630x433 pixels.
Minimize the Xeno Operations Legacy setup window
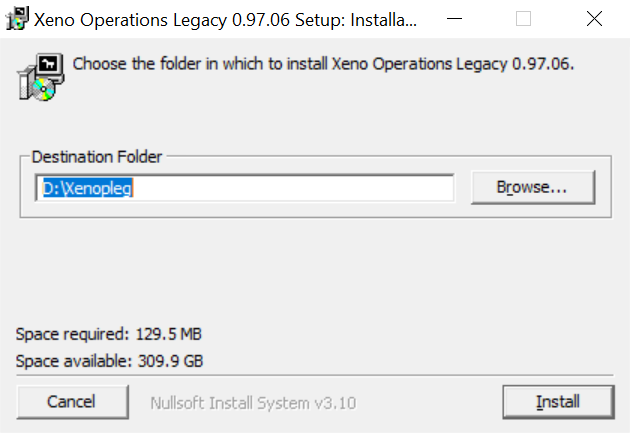[x=454, y=18]
